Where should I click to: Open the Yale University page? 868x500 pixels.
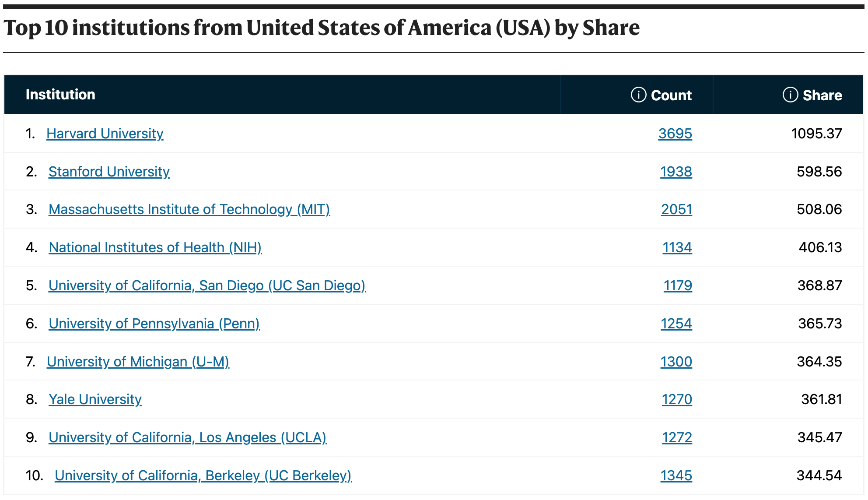(94, 399)
